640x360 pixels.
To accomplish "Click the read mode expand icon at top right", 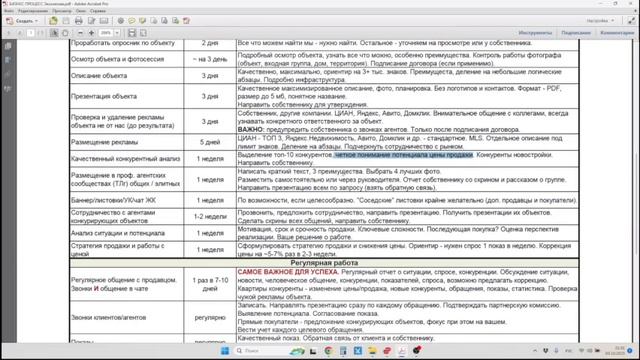I will tap(631, 21).
